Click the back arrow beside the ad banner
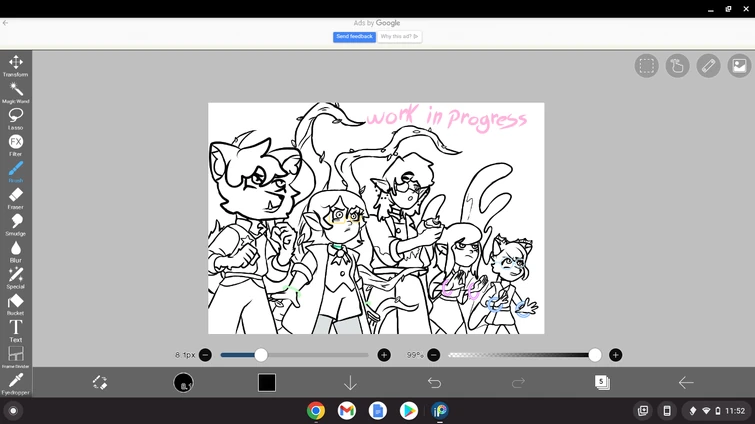 pyautogui.click(x=5, y=23)
